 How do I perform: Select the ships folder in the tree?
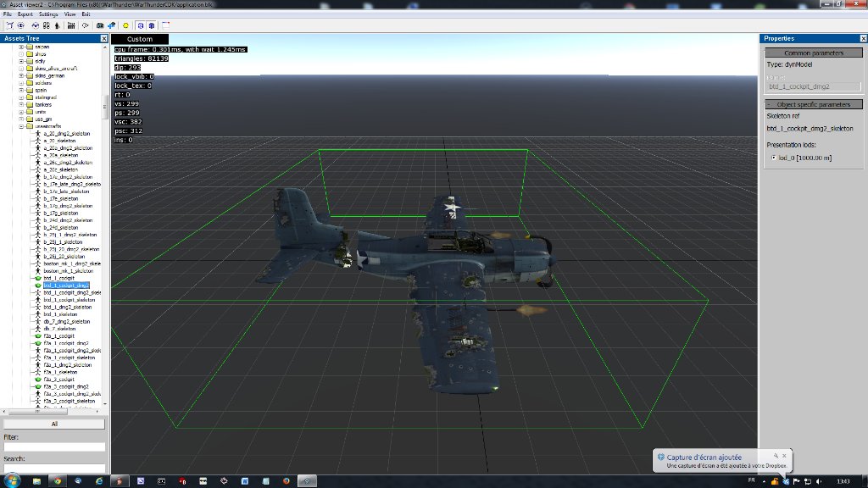(x=41, y=54)
